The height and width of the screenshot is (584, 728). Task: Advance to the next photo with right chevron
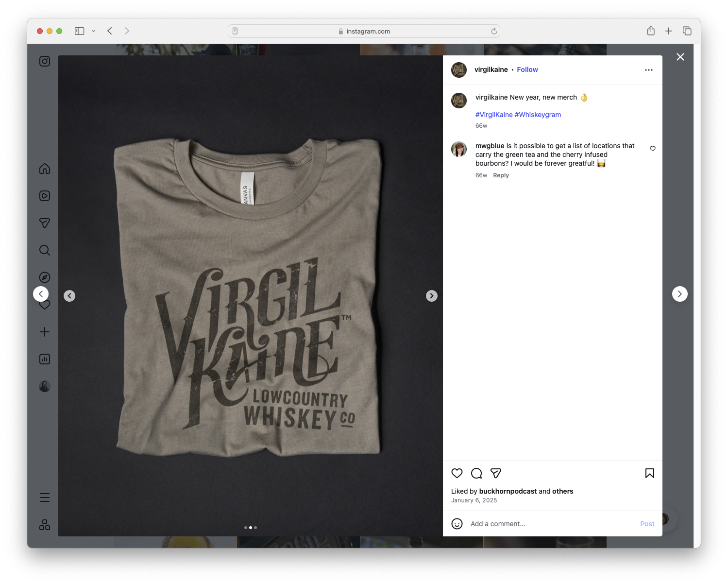click(x=431, y=295)
